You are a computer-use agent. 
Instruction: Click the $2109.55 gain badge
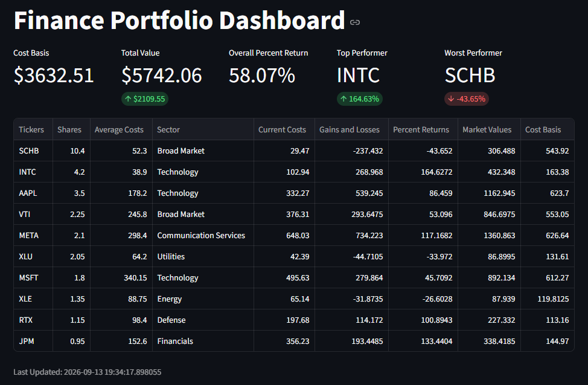coord(145,99)
